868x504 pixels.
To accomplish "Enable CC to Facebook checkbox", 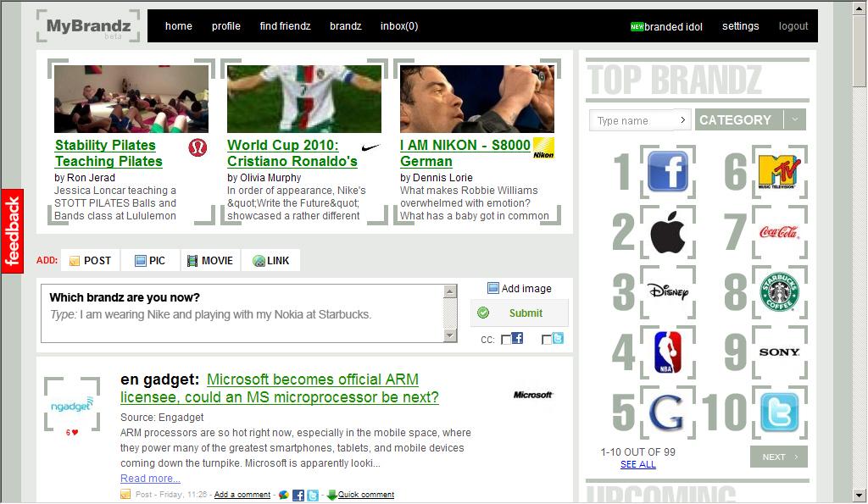I will point(506,339).
